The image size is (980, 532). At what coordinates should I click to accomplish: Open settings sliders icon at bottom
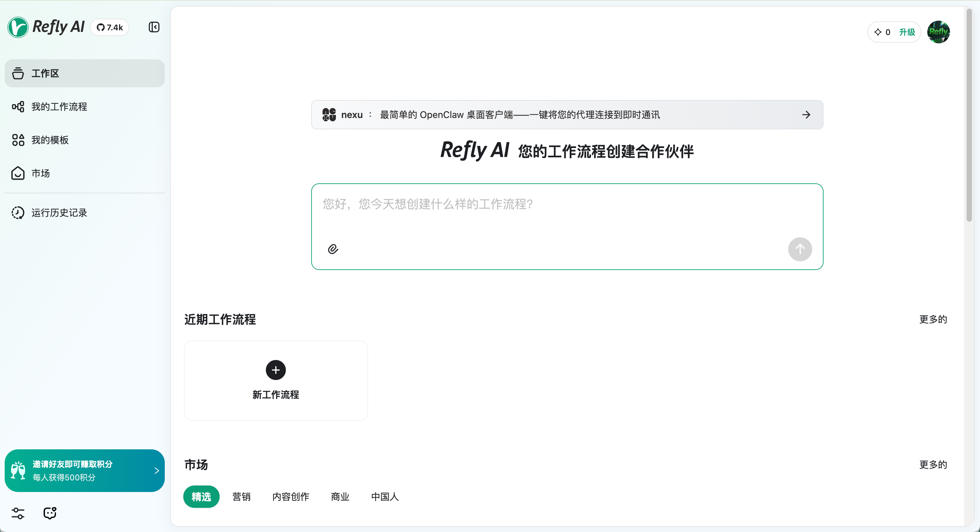[x=18, y=513]
